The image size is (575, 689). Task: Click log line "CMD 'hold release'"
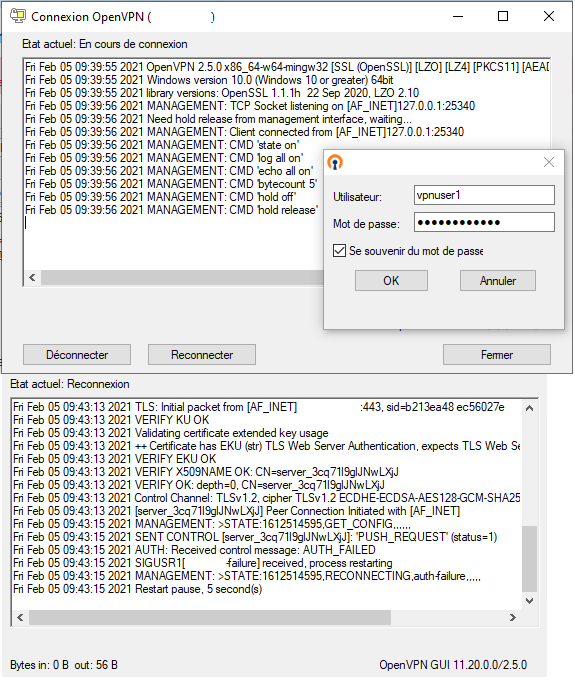click(172, 210)
